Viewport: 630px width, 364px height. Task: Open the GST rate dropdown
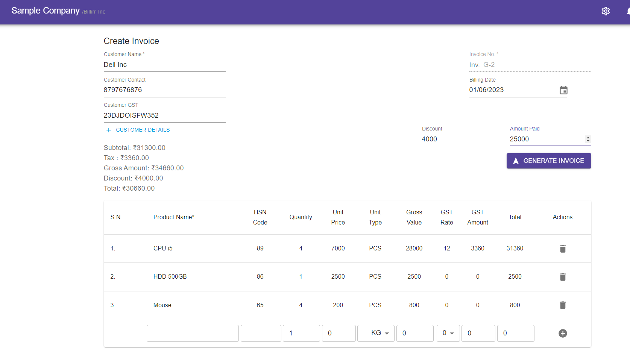448,333
